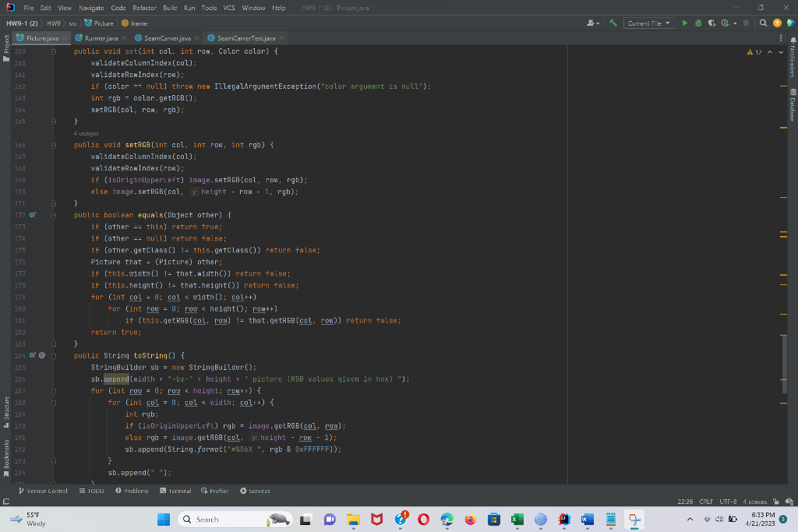The width and height of the screenshot is (798, 532).
Task: Toggle tool window quick access in status bar
Action: 6,502
